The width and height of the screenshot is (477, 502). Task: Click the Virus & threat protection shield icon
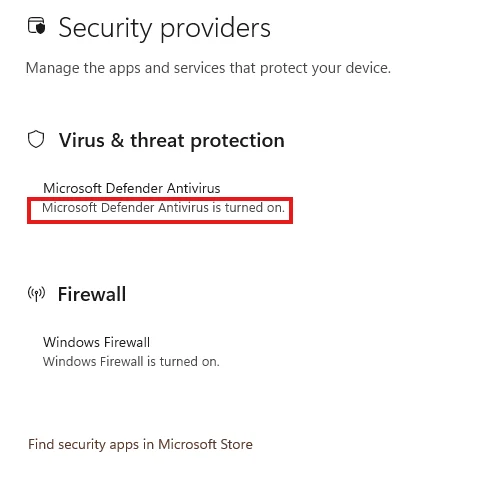pyautogui.click(x=36, y=139)
